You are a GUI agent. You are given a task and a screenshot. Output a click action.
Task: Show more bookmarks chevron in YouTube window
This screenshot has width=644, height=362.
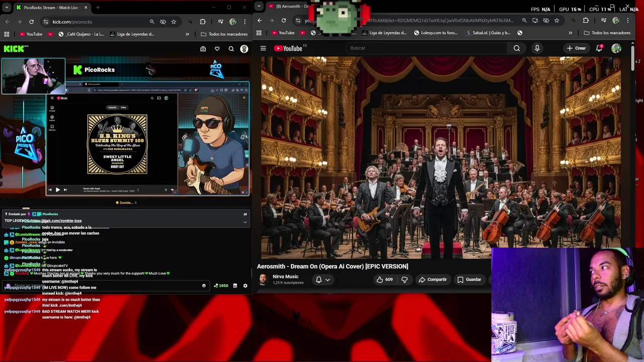tap(570, 33)
